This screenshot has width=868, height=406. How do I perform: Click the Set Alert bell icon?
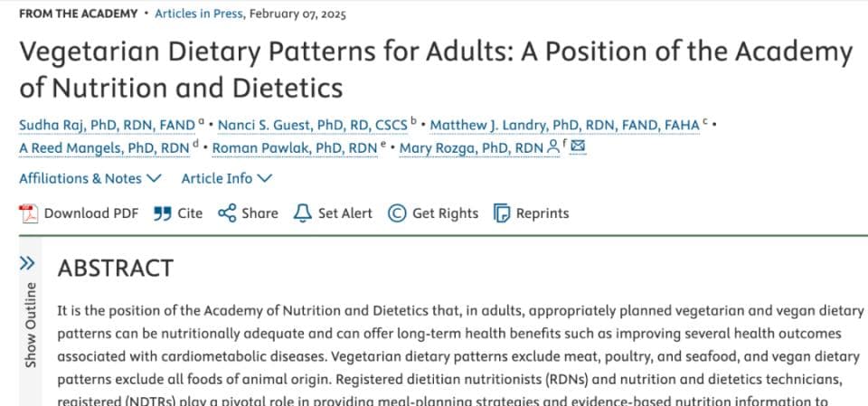coord(302,213)
